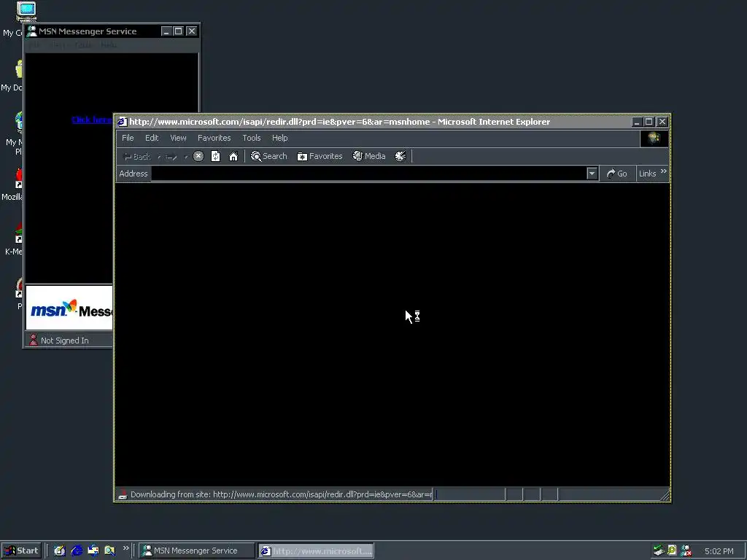The width and height of the screenshot is (747, 560).
Task: Click the 'Click here' link in MSN Messenger
Action: (x=92, y=120)
